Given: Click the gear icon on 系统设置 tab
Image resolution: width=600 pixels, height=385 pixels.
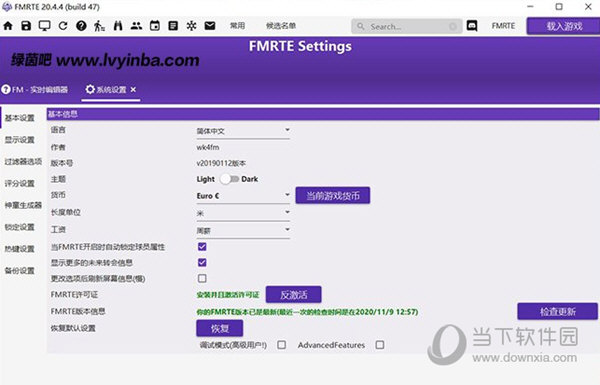Looking at the screenshot, I should click(90, 90).
